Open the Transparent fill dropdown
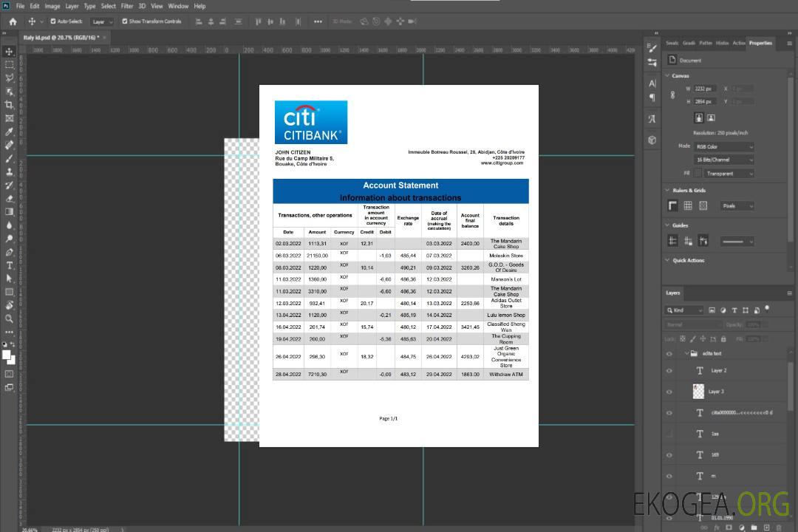 [x=729, y=174]
